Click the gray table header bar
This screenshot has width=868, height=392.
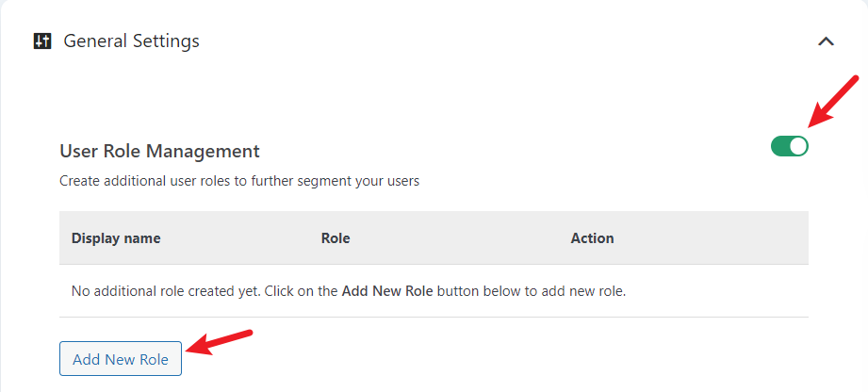[434, 238]
